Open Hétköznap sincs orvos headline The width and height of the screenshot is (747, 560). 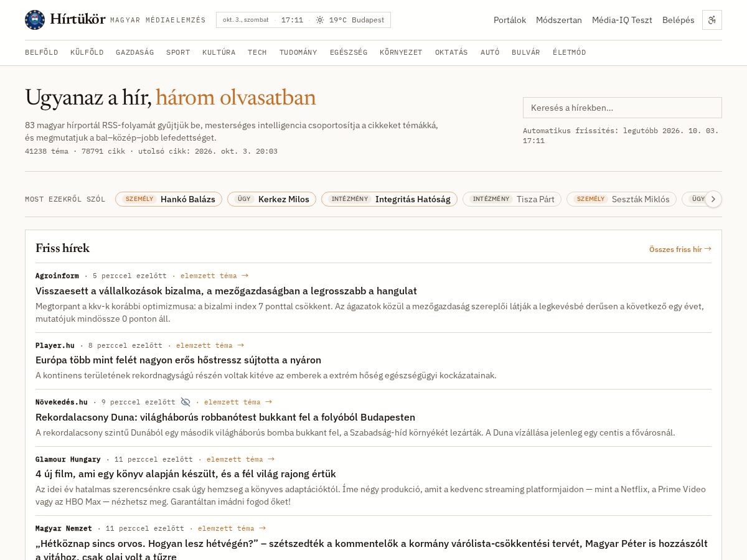pyautogui.click(x=372, y=549)
